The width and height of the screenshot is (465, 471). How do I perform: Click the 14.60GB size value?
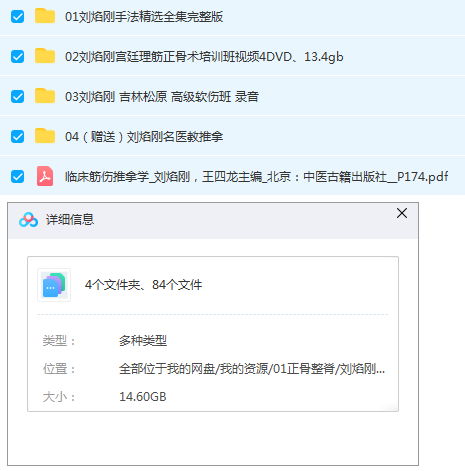tap(143, 397)
